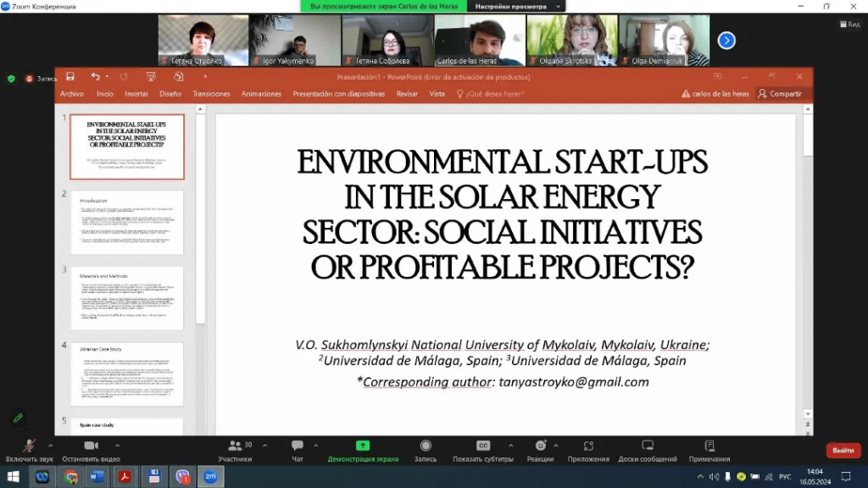Click the Notes (Примечания) icon
The height and width of the screenshot is (488, 868).
click(709, 446)
